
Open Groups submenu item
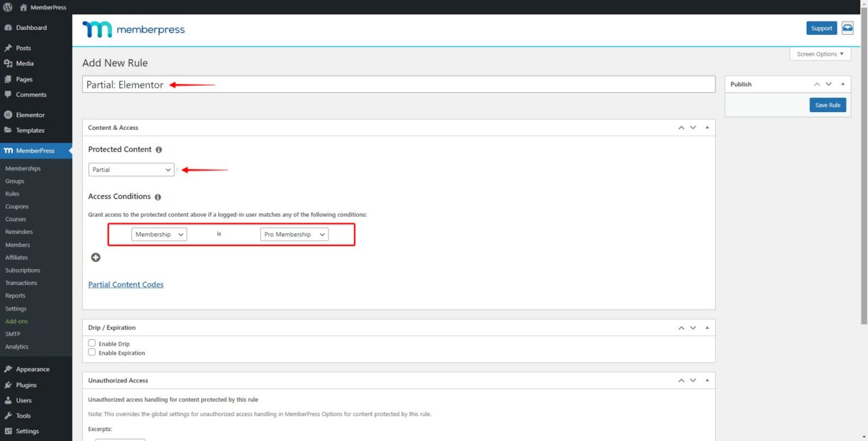[14, 181]
